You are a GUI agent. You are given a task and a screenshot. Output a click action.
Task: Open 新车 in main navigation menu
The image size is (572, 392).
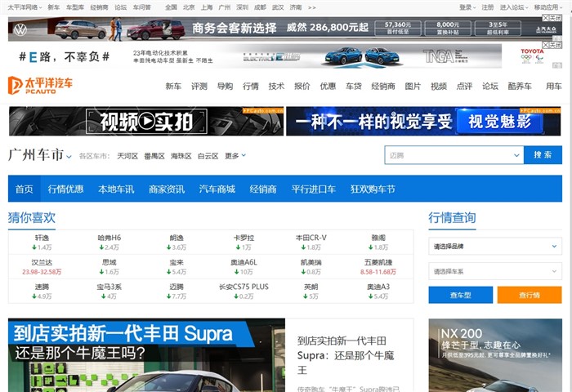[x=173, y=86]
